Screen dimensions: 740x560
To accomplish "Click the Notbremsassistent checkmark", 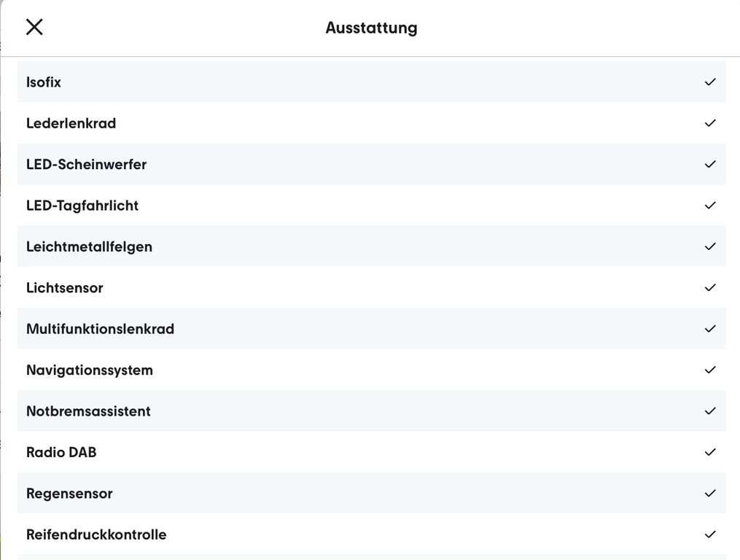I will coord(710,411).
